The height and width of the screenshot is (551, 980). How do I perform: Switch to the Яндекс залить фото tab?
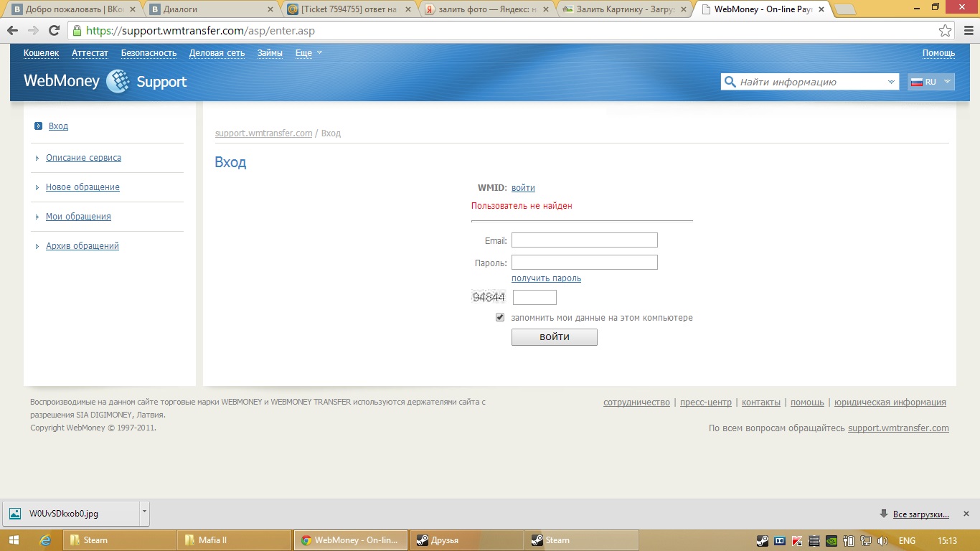pyautogui.click(x=486, y=10)
